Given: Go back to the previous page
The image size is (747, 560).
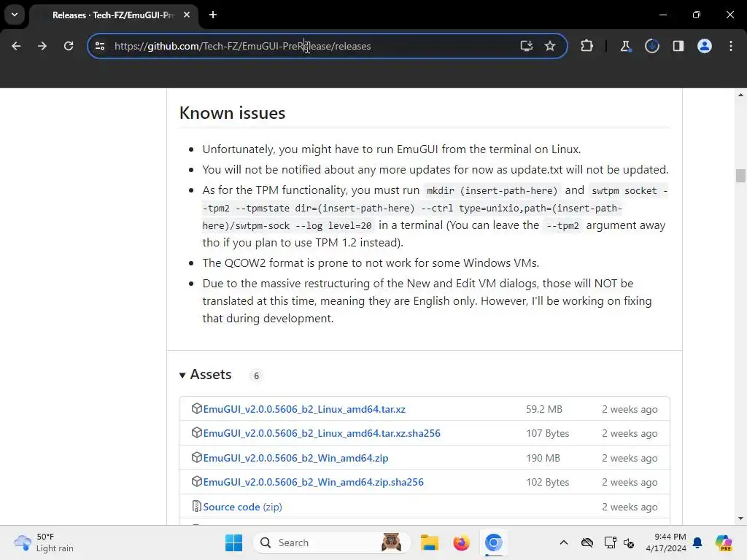Looking at the screenshot, I should click(16, 46).
